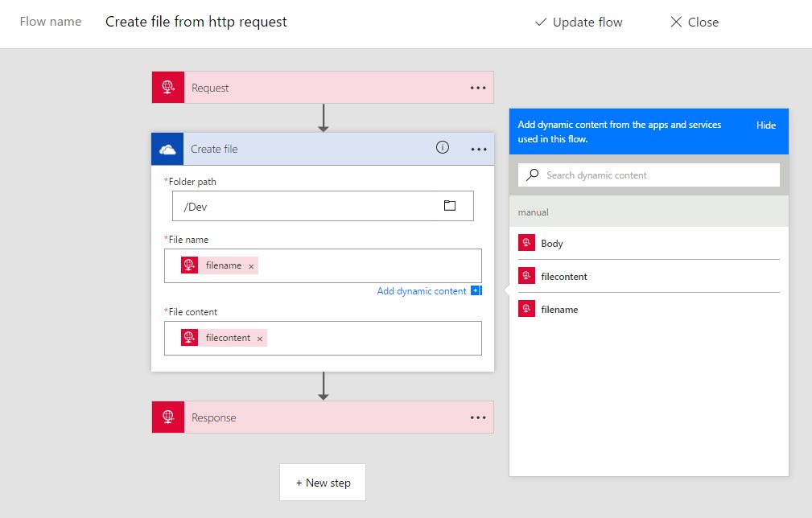Open the Request step ellipsis menu

478,88
